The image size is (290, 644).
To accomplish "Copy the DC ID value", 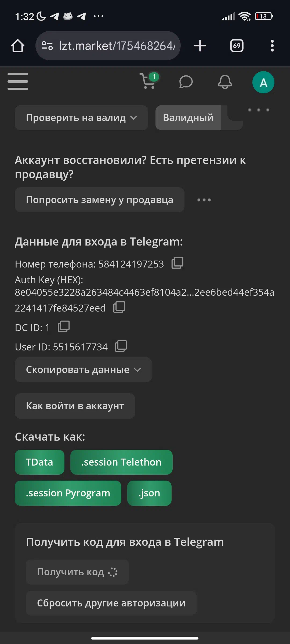I will [x=64, y=327].
